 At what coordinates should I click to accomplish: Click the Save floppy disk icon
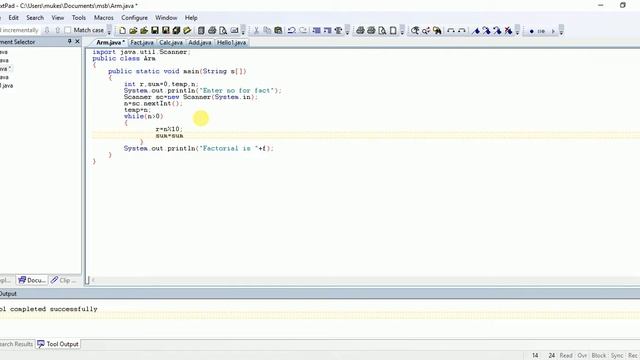click(x=155, y=31)
